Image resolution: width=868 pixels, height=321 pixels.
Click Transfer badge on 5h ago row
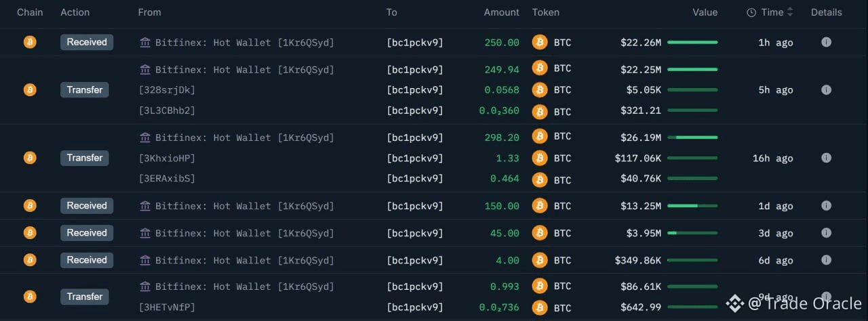(85, 89)
